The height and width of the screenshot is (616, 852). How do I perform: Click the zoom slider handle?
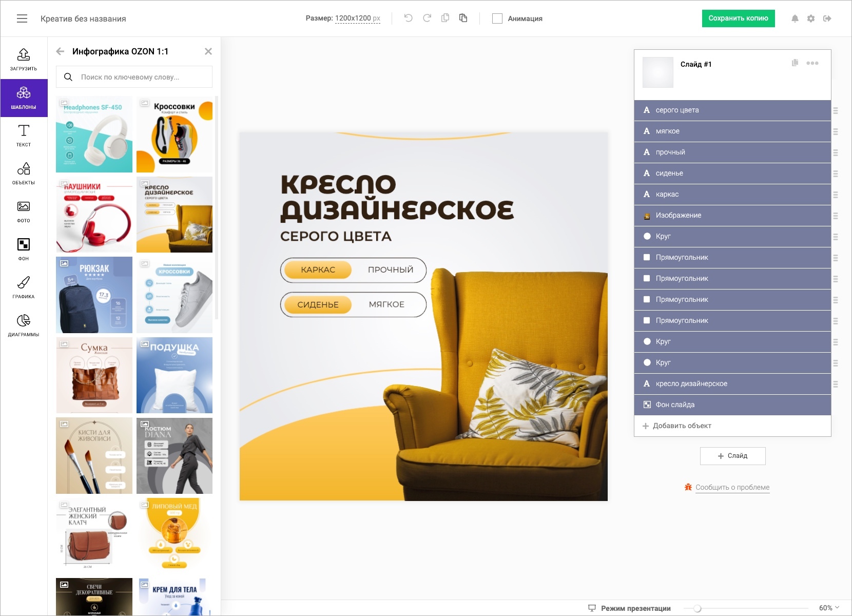[697, 608]
